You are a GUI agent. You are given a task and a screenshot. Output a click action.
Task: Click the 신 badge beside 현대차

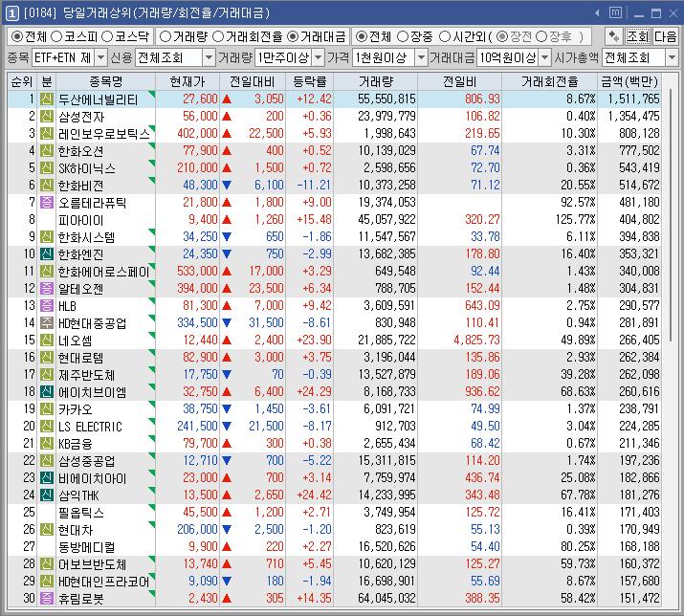coord(47,529)
